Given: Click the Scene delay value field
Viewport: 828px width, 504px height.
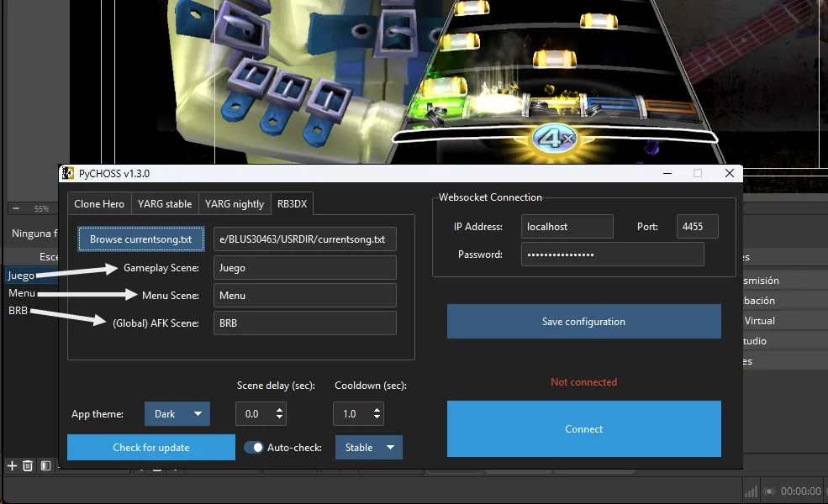Looking at the screenshot, I should pyautogui.click(x=255, y=414).
